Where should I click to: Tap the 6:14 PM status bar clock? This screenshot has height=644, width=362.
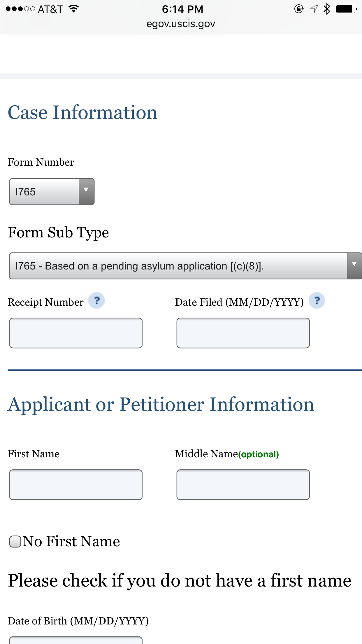click(x=182, y=9)
